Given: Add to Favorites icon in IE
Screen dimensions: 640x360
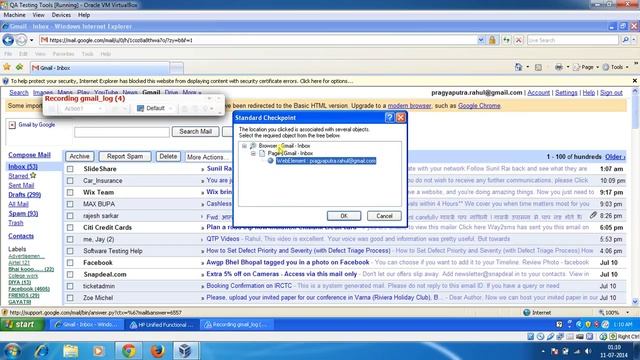Looking at the screenshot, I should click(x=19, y=67).
